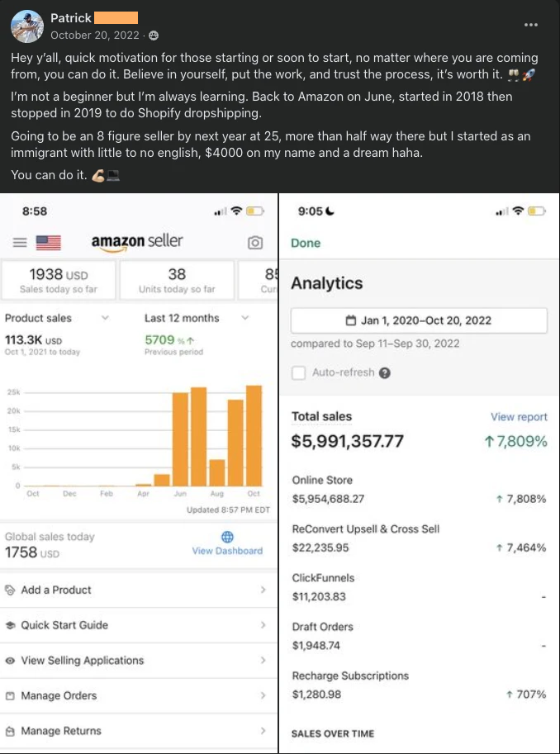Open the hamburger menu in Amazon Seller
The image size is (560, 754).
(20, 243)
